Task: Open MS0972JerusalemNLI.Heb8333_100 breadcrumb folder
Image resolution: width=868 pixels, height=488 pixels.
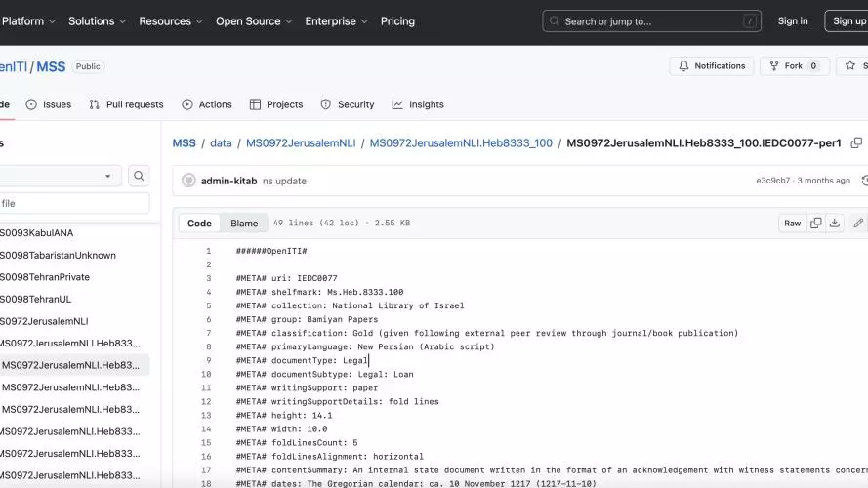Action: point(461,143)
